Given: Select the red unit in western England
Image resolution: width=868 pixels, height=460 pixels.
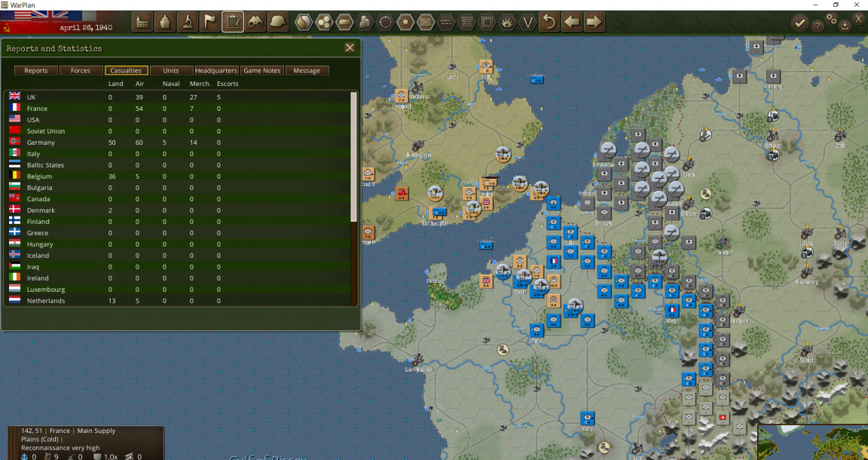Looking at the screenshot, I should pyautogui.click(x=402, y=193).
